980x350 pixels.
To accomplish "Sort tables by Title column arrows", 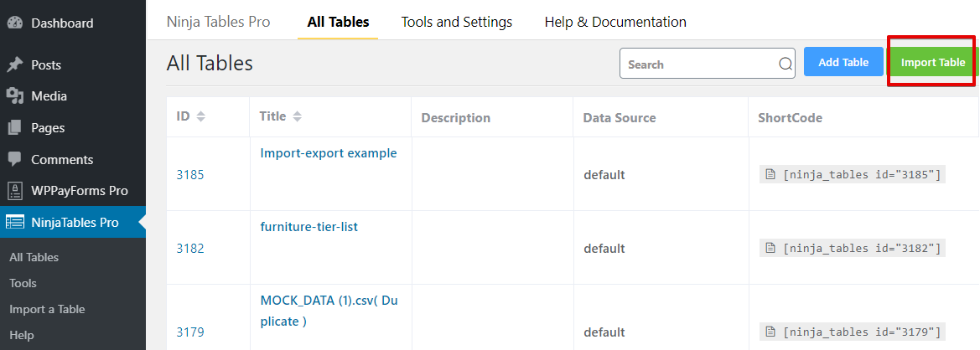I will pos(298,117).
